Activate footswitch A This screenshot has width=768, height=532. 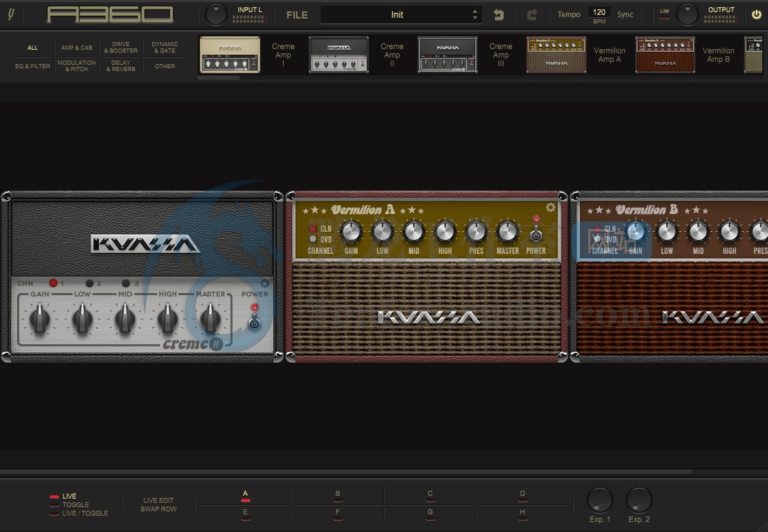pyautogui.click(x=245, y=496)
